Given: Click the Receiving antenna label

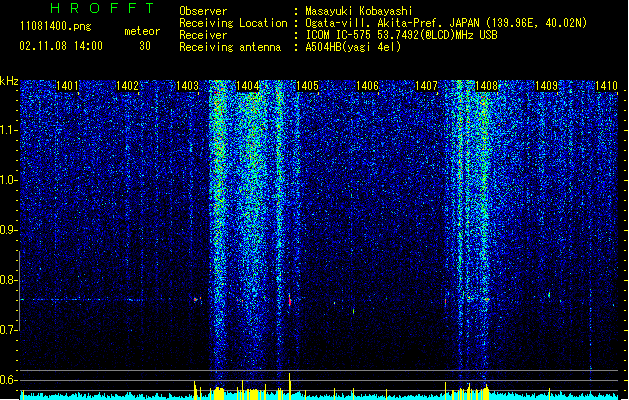Looking at the screenshot, I should (x=230, y=47).
